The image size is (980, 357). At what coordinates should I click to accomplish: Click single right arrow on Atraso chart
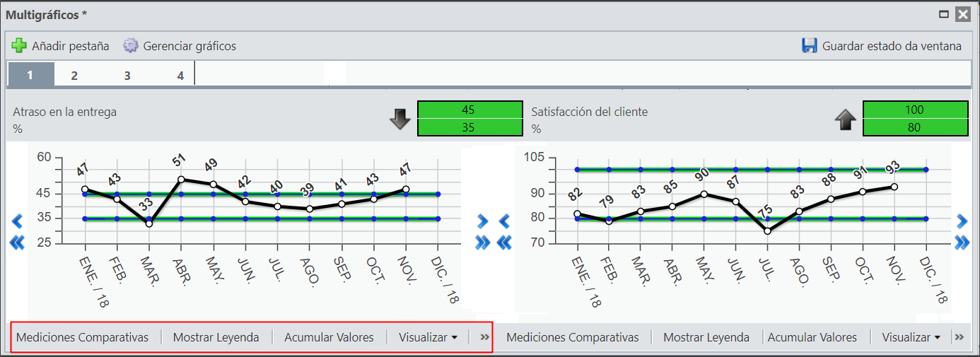483,221
